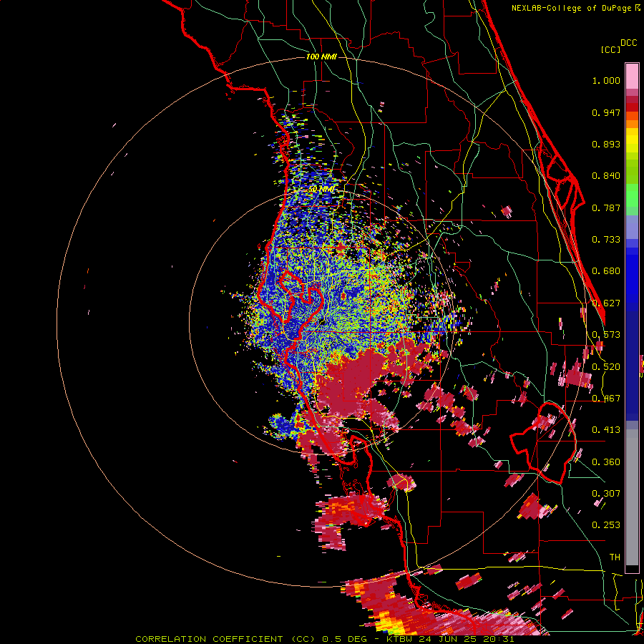The width and height of the screenshot is (644, 644).
Task: Click the TH threshold label
Action: [615, 557]
